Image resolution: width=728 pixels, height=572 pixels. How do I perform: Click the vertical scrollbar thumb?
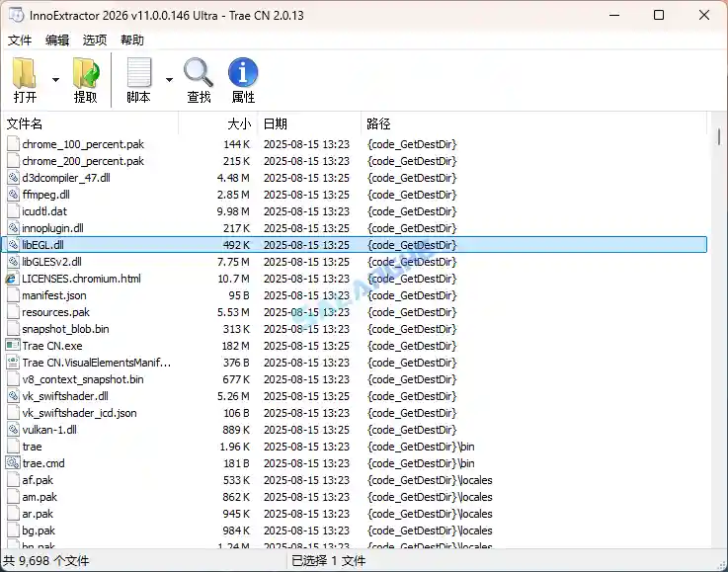[719, 137]
